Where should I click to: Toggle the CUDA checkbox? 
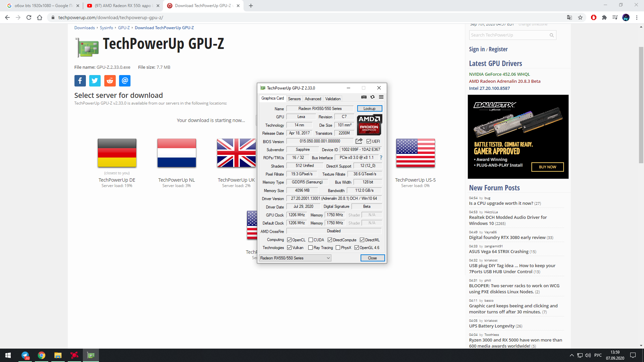(x=311, y=240)
